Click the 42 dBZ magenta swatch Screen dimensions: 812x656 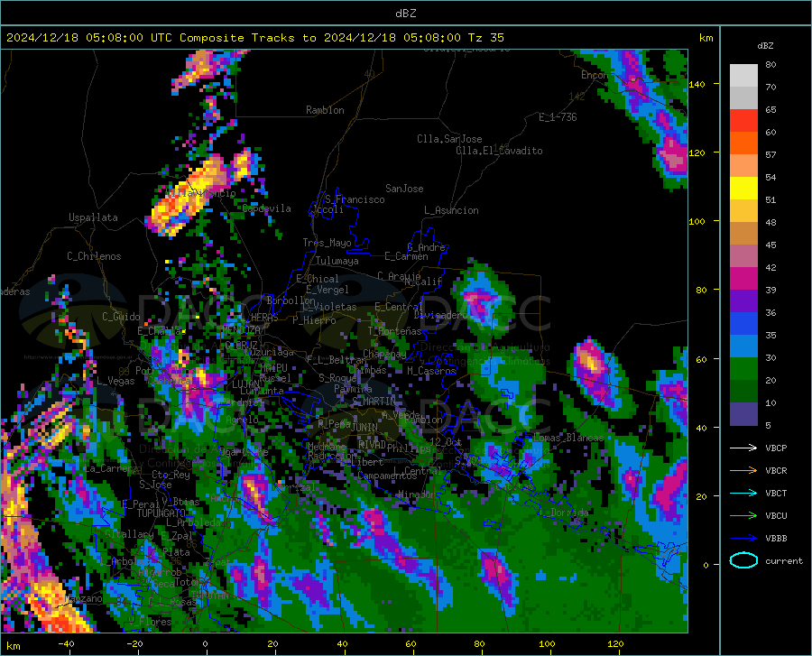click(x=743, y=279)
